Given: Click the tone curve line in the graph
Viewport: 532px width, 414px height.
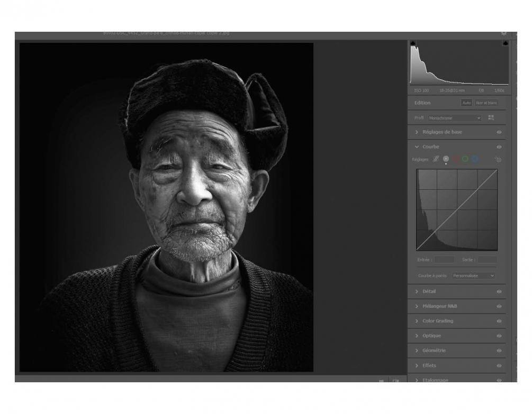Looking at the screenshot, I should click(x=457, y=210).
